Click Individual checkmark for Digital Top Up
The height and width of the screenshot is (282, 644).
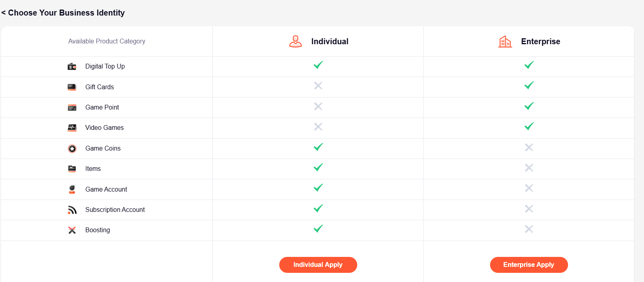pyautogui.click(x=318, y=65)
